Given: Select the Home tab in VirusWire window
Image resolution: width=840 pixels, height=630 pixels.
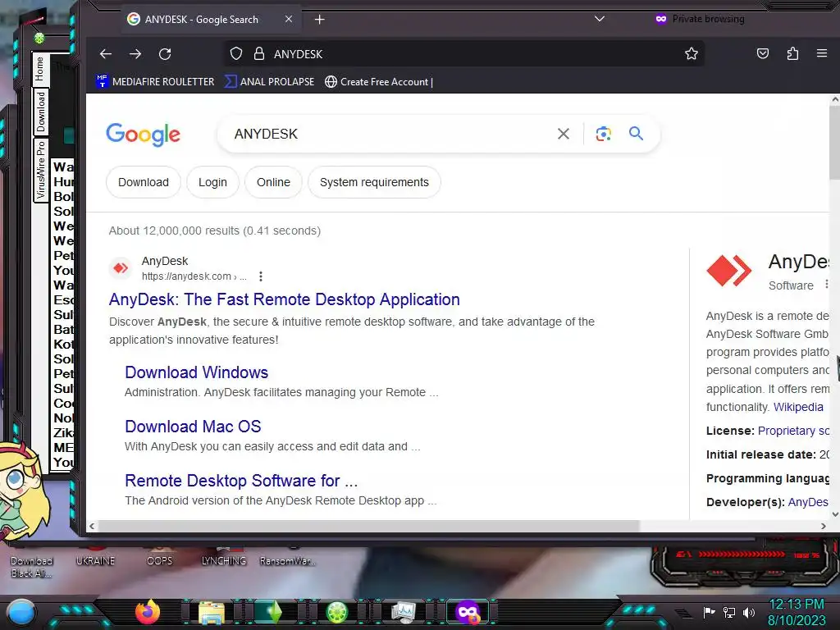Looking at the screenshot, I should click(39, 69).
